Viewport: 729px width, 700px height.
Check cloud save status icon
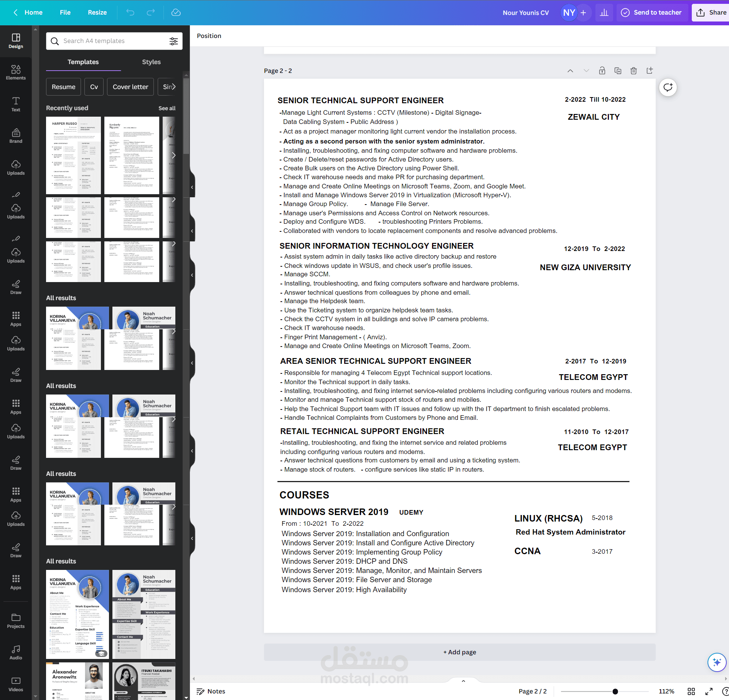click(x=176, y=13)
